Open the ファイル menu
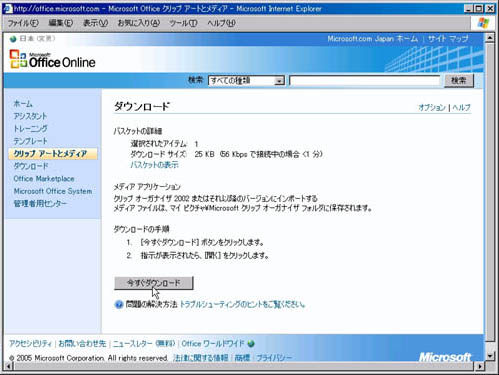The width and height of the screenshot is (499, 375). 23,23
